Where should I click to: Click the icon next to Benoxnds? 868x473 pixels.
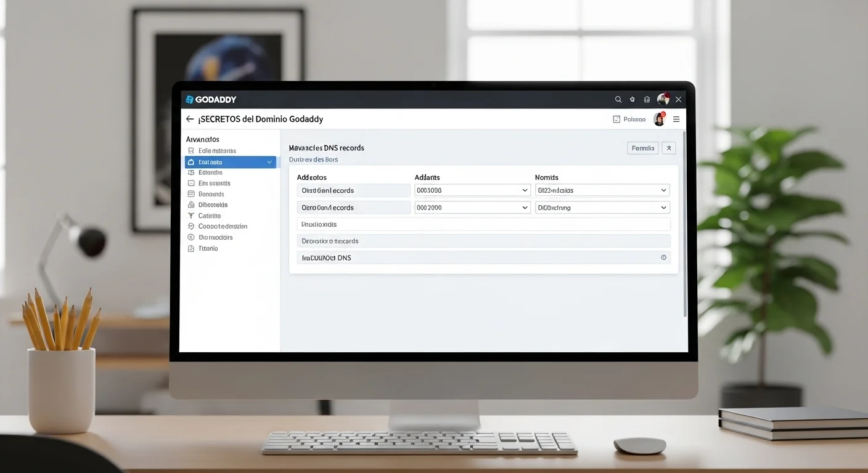[x=191, y=194]
